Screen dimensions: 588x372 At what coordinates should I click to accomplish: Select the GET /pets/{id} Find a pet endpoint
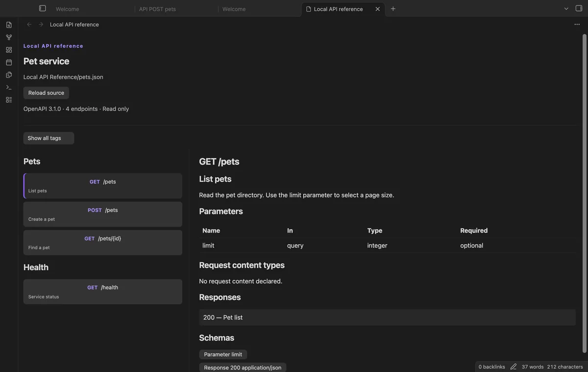click(x=103, y=242)
